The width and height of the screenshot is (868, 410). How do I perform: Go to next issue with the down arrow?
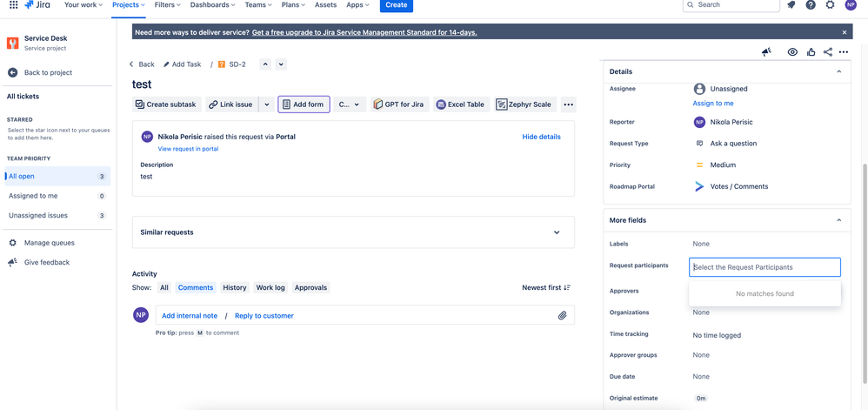281,64
